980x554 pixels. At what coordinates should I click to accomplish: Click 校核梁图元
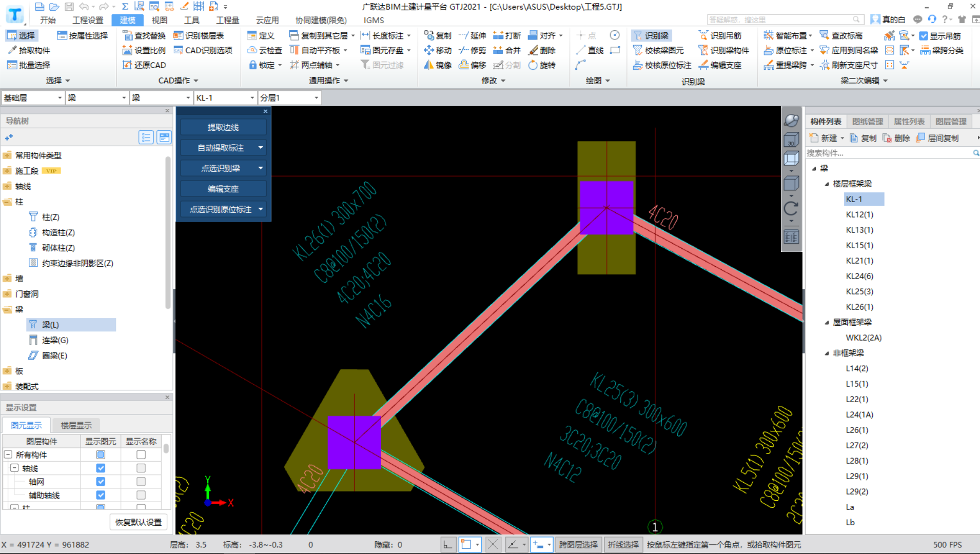coord(658,50)
